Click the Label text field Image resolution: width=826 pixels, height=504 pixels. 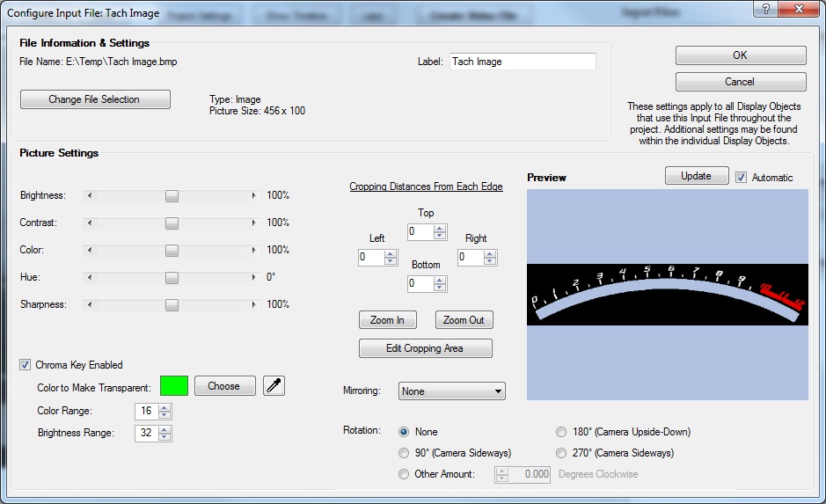click(x=523, y=62)
